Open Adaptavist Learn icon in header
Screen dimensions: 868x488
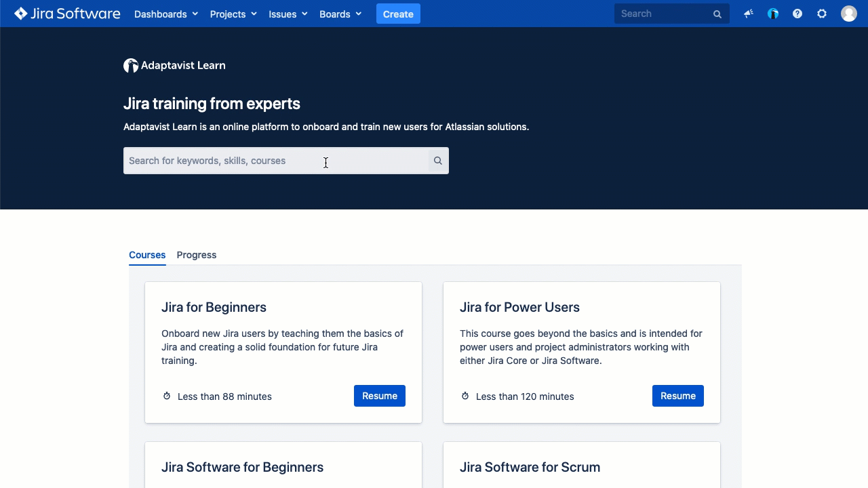773,14
